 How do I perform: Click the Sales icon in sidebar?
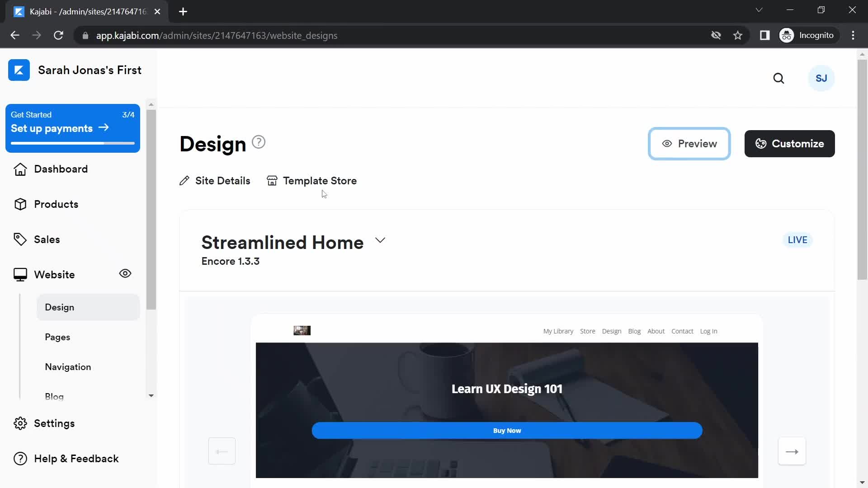pos(20,239)
